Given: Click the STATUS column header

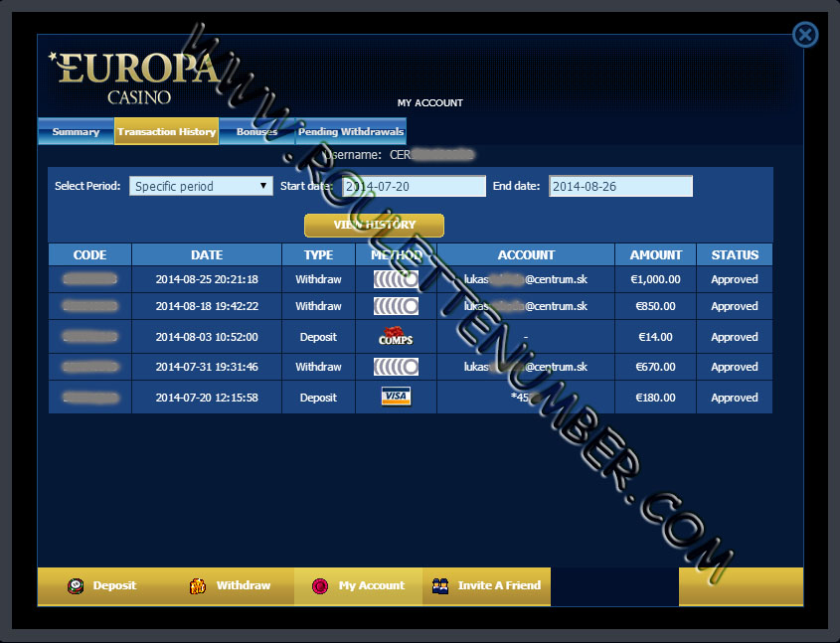Looking at the screenshot, I should [735, 254].
